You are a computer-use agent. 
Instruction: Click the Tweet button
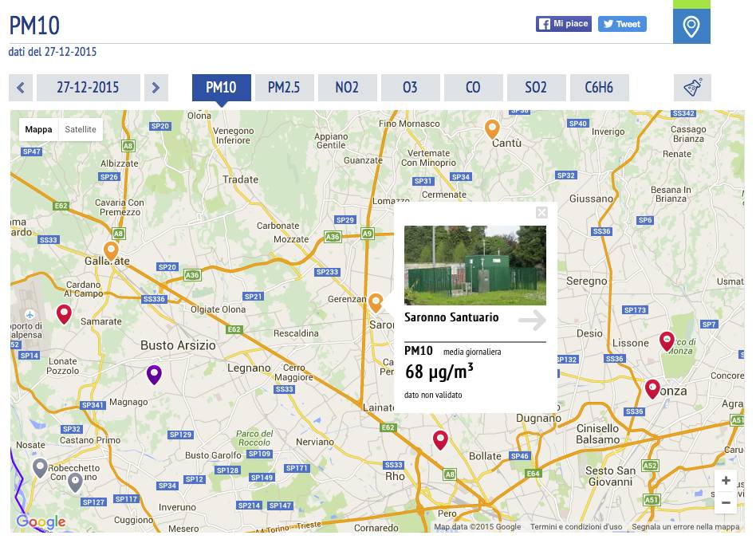[x=622, y=24]
